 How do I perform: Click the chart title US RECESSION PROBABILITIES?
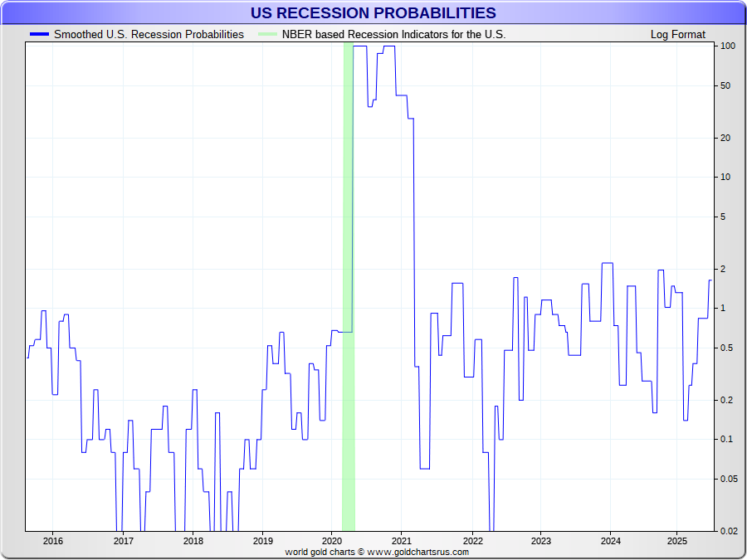coord(373,12)
